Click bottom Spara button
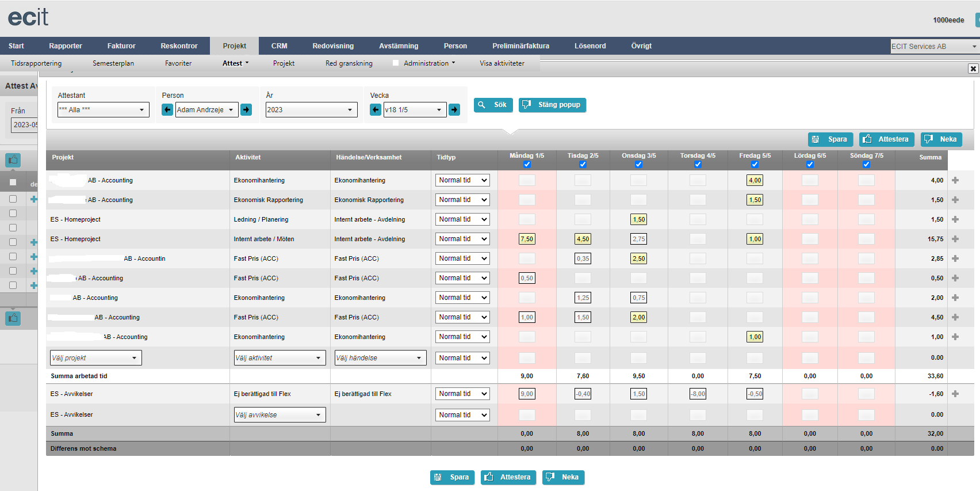Screen dimensions: 980x491 (x=452, y=477)
